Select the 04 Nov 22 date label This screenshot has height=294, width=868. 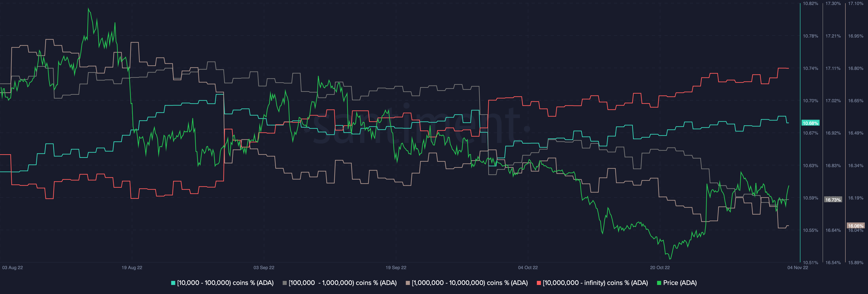[x=797, y=268]
